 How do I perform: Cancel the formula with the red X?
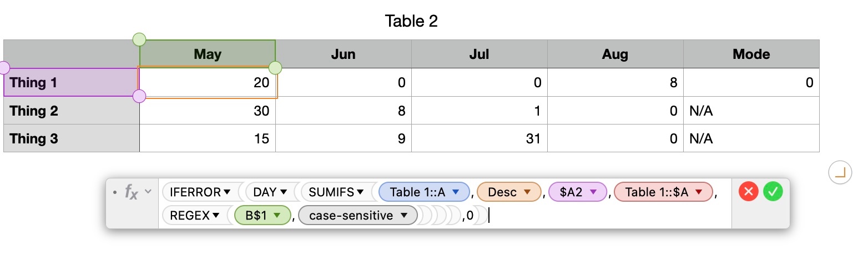748,192
